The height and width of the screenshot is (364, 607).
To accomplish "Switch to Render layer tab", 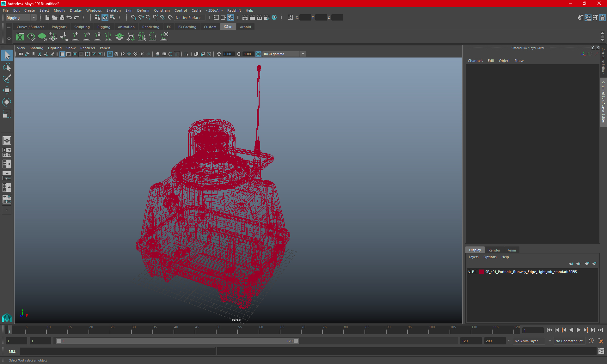I will pyautogui.click(x=494, y=250).
